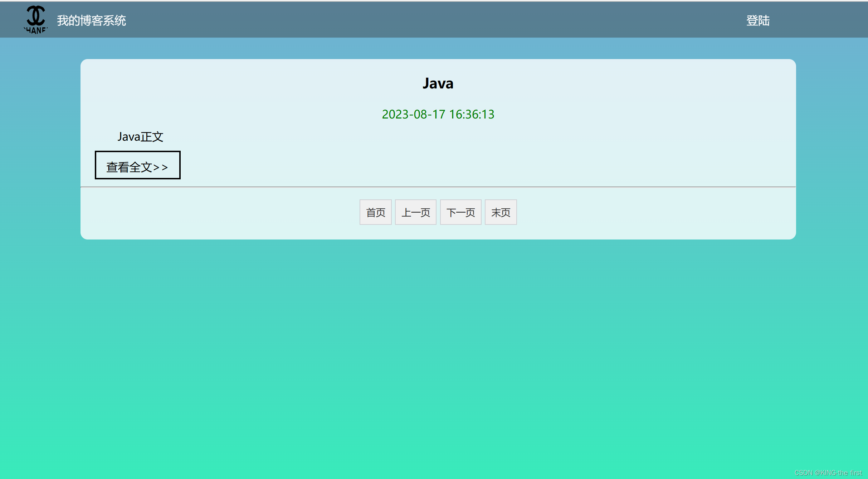Open the 登陆 login link
This screenshot has height=479, width=868.
point(757,20)
